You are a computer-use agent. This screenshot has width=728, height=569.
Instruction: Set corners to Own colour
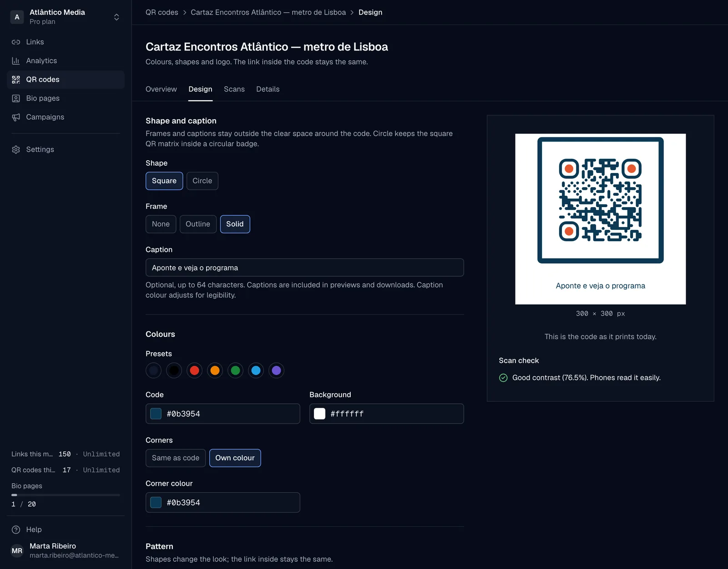coord(235,458)
